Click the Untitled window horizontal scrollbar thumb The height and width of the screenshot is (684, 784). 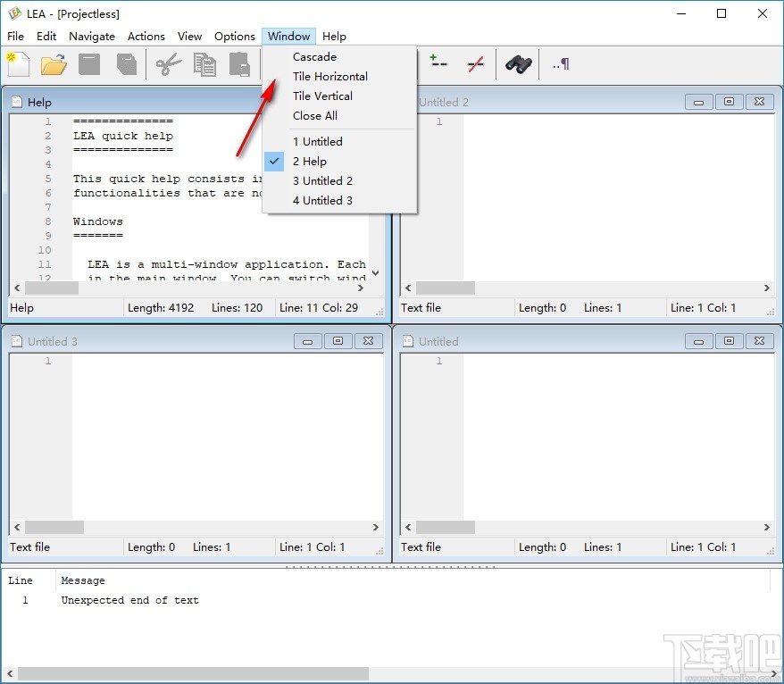(446, 527)
